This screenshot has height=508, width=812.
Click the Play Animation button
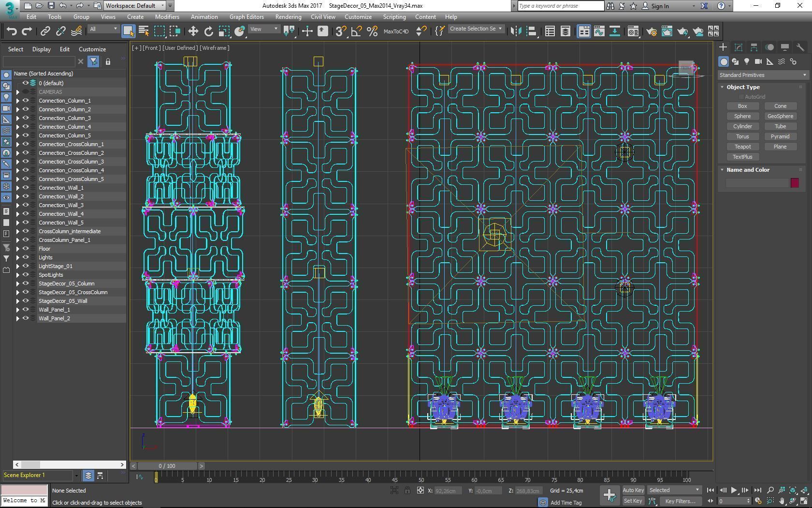click(734, 490)
